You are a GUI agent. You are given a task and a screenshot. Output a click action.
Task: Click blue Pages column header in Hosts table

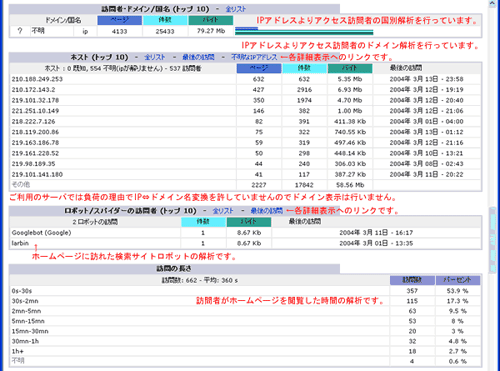259,68
